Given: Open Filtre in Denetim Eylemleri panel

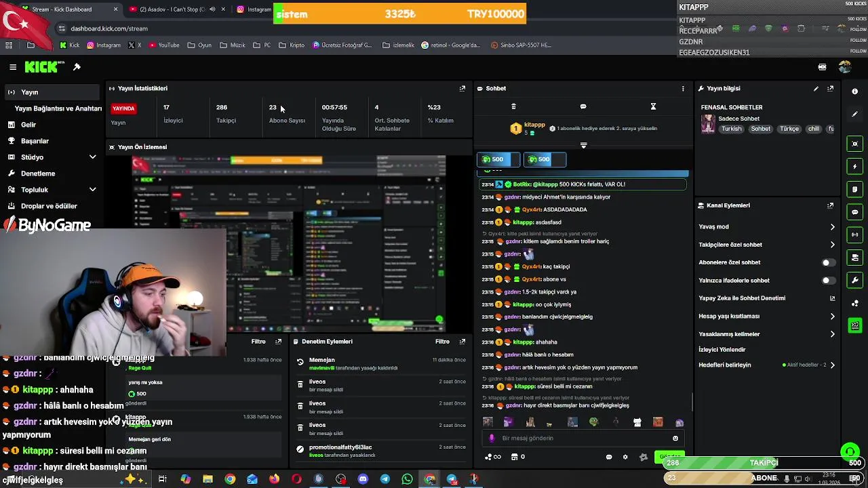Looking at the screenshot, I should (x=442, y=342).
